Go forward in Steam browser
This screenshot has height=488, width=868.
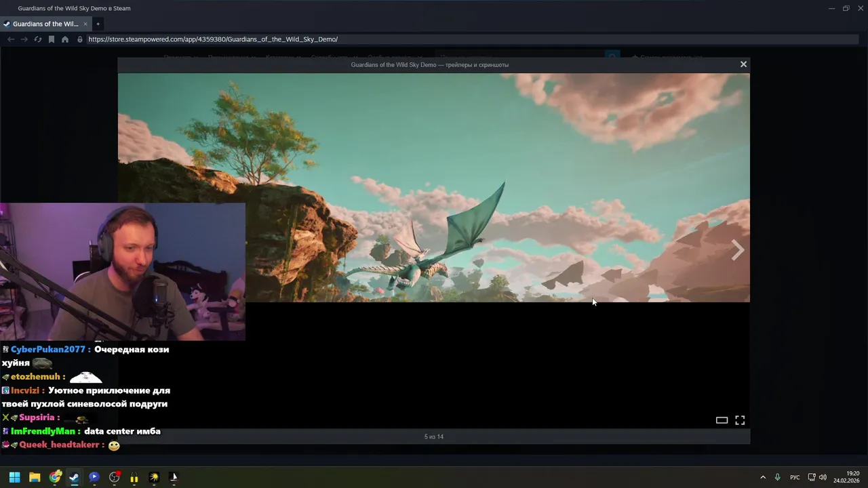pos(24,39)
